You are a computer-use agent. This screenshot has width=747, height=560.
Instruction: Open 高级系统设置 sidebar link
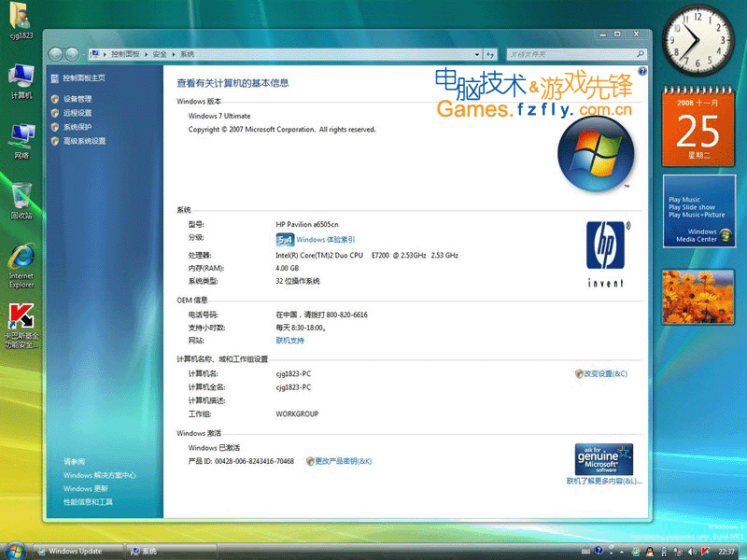click(84, 141)
